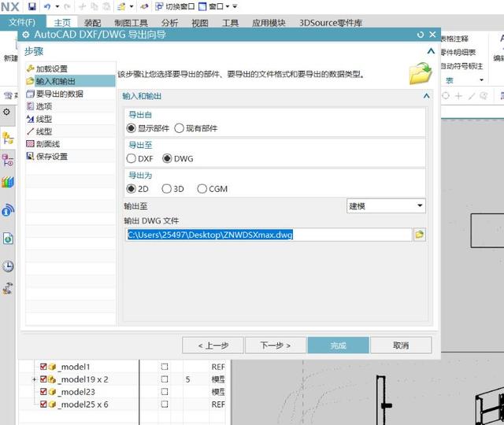Click the Switch Window icon

159,6
